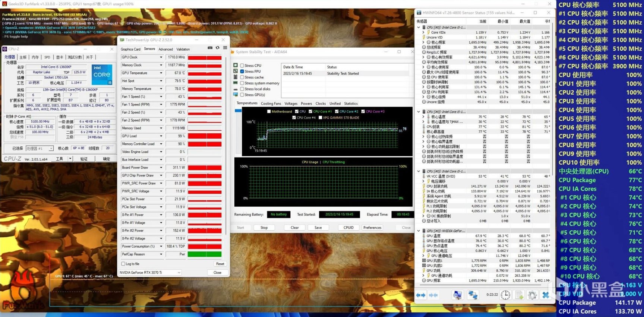
Task: Open CPUID from AIDA64 stability test
Action: [348, 228]
